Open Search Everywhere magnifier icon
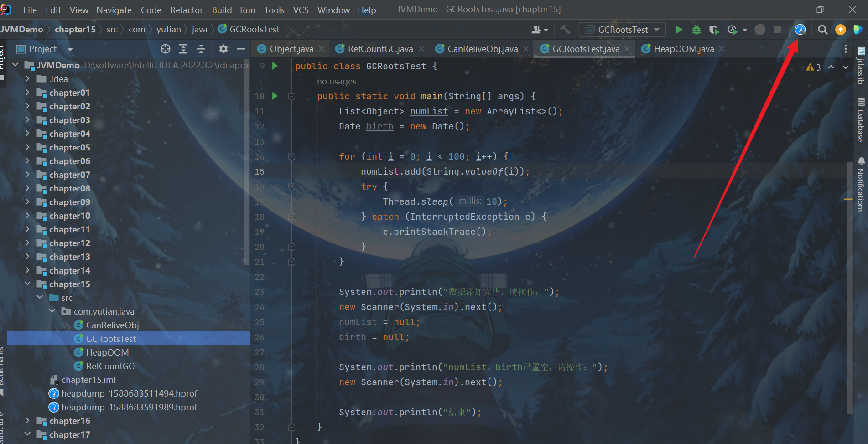The height and width of the screenshot is (444, 868). tap(822, 30)
